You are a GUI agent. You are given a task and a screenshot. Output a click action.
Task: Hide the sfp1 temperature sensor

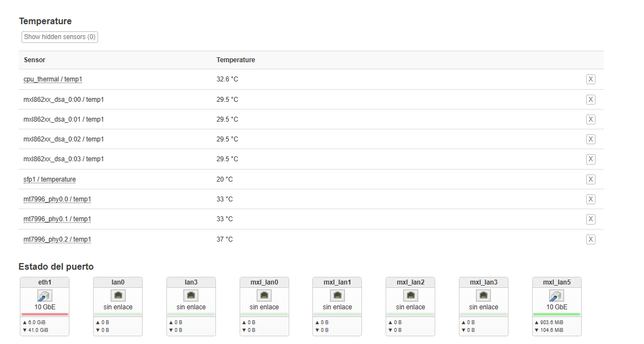(x=591, y=179)
